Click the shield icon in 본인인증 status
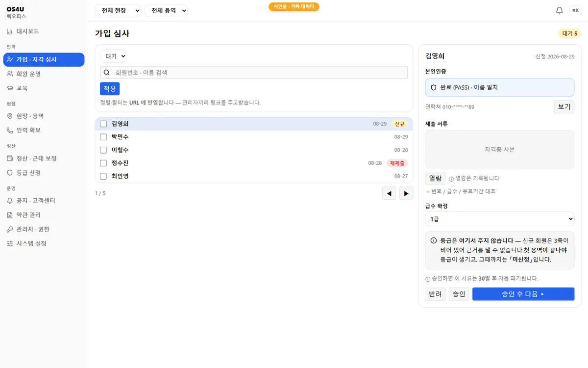This screenshot has width=588, height=368. (x=434, y=87)
